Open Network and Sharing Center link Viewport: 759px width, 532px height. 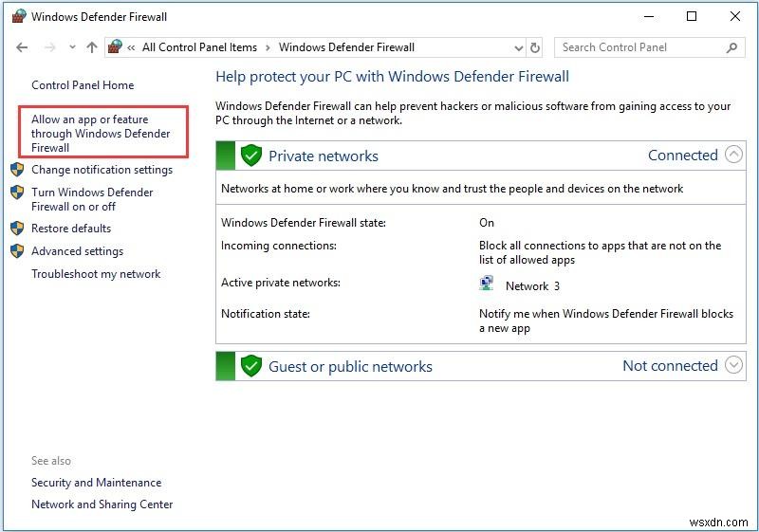(102, 504)
